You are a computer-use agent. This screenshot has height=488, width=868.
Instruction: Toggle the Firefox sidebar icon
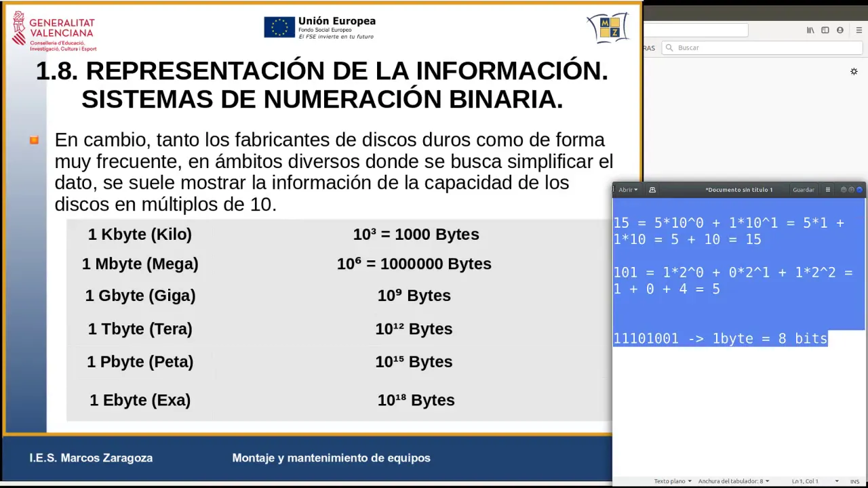coord(825,30)
